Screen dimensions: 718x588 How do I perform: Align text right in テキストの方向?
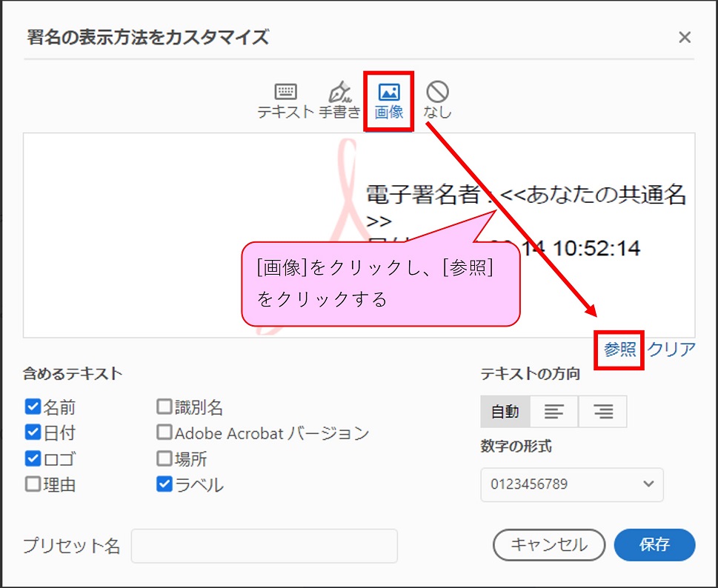[x=602, y=412]
